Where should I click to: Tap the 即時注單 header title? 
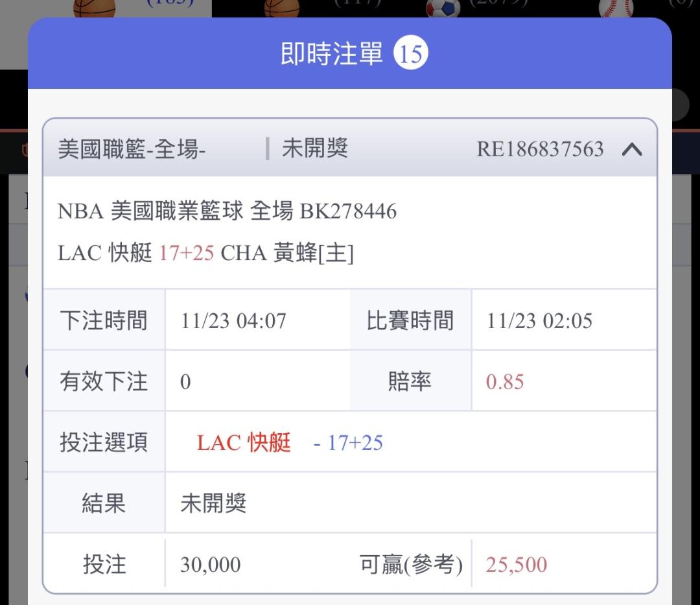click(332, 54)
